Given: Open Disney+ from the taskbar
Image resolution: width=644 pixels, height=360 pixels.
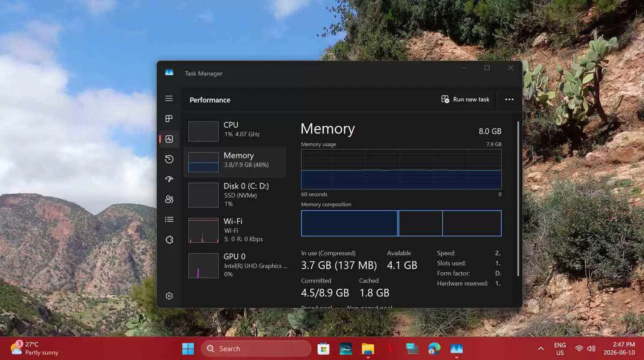Looking at the screenshot, I should [346, 349].
